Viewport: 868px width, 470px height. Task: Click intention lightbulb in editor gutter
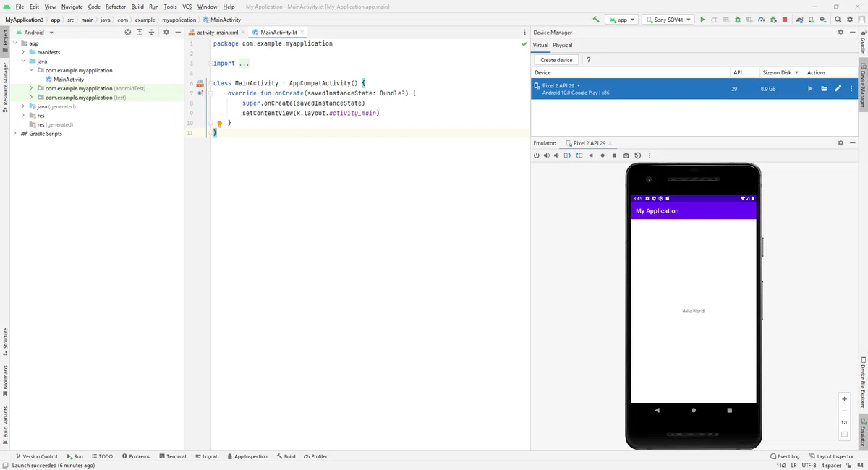(x=220, y=124)
